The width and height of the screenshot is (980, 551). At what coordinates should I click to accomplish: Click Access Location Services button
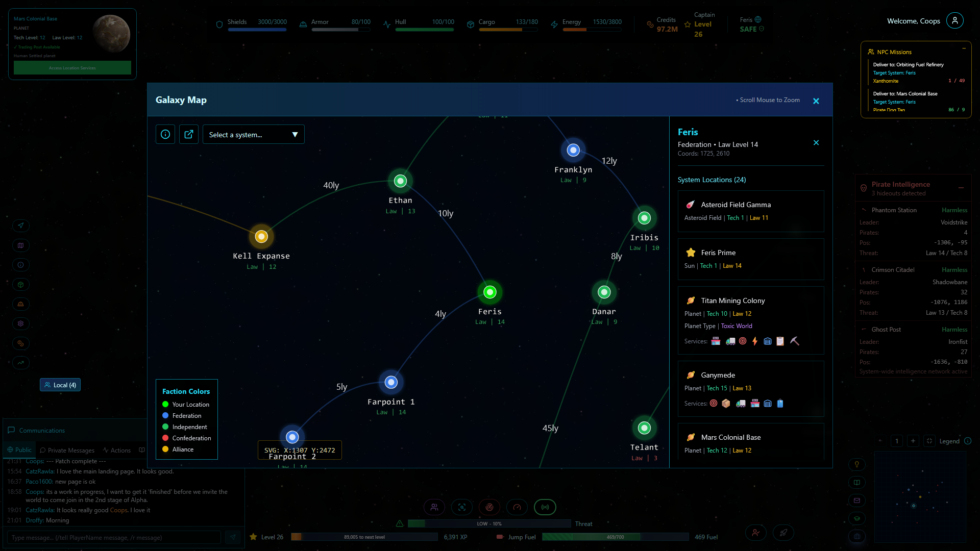click(x=72, y=68)
